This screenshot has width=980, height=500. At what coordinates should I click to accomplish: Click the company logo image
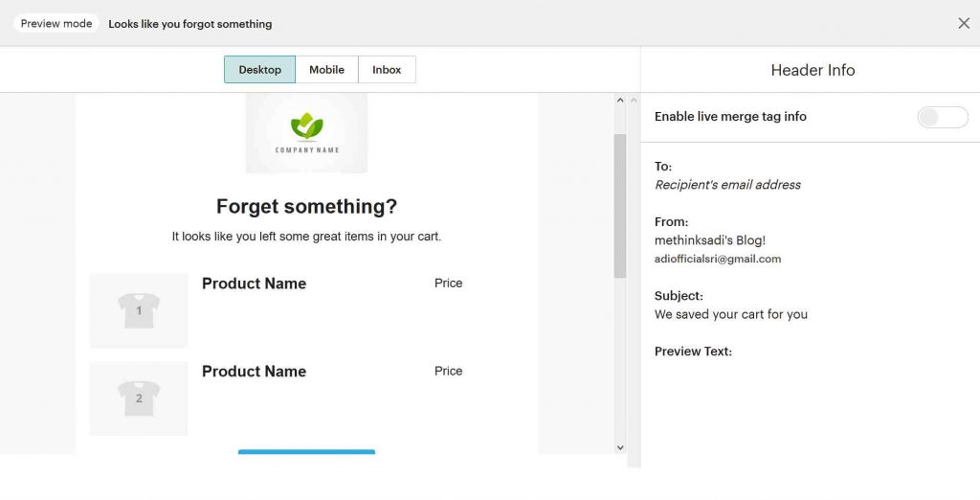(x=306, y=133)
